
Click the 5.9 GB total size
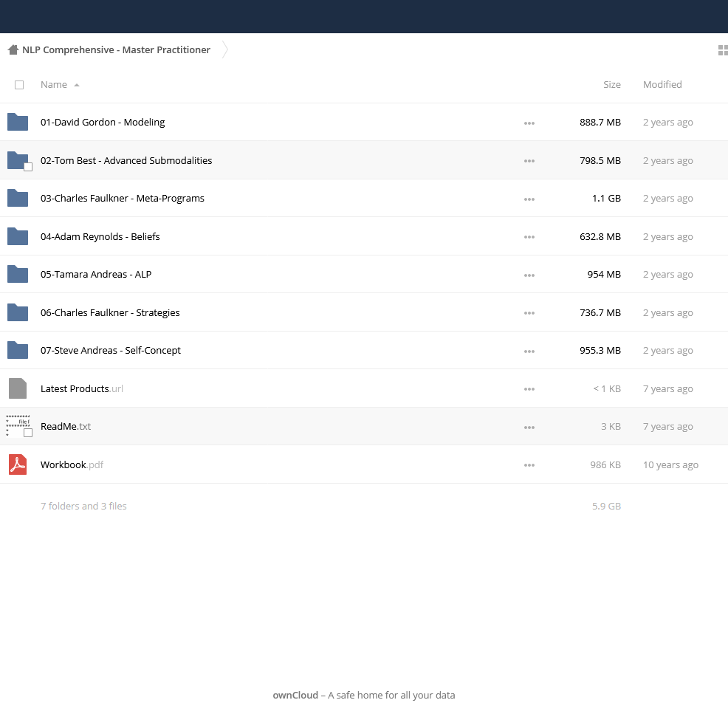pos(606,506)
